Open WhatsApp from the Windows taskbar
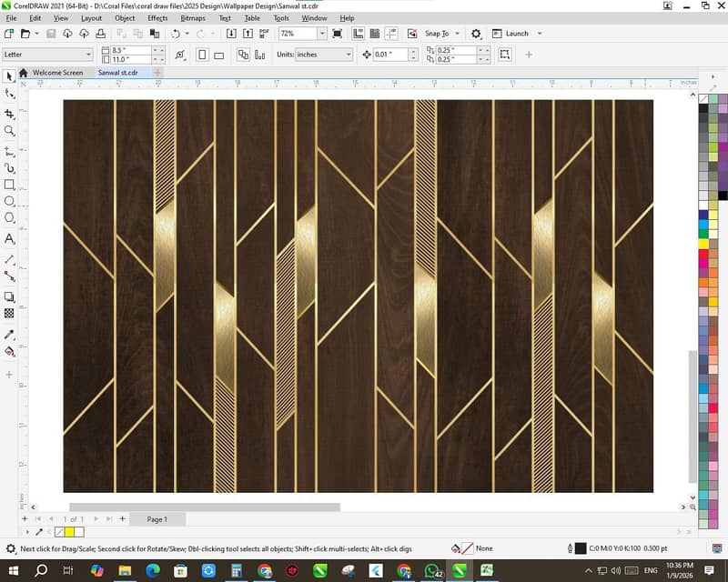Image resolution: width=728 pixels, height=582 pixels. (x=432, y=570)
